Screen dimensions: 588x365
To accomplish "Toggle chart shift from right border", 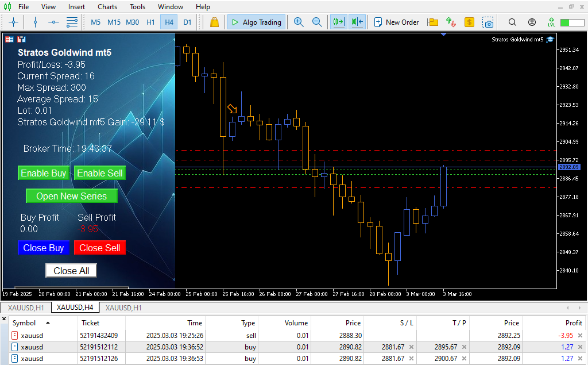I will pos(357,22).
